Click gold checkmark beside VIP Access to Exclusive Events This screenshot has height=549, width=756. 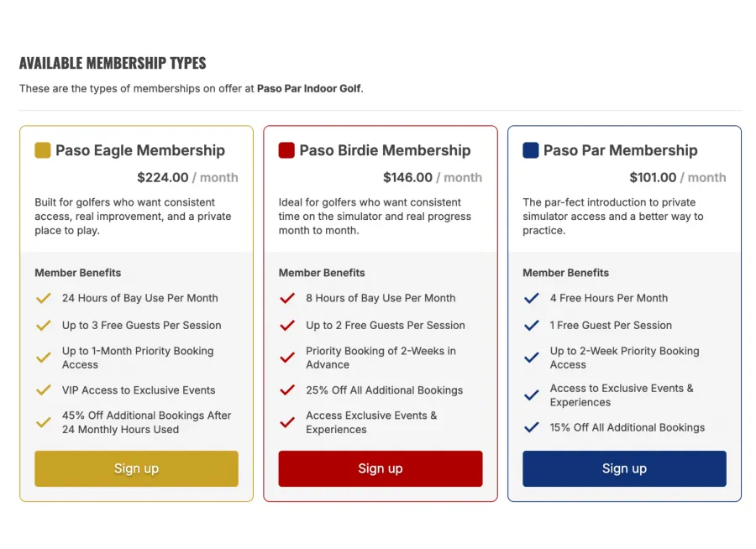click(x=44, y=390)
